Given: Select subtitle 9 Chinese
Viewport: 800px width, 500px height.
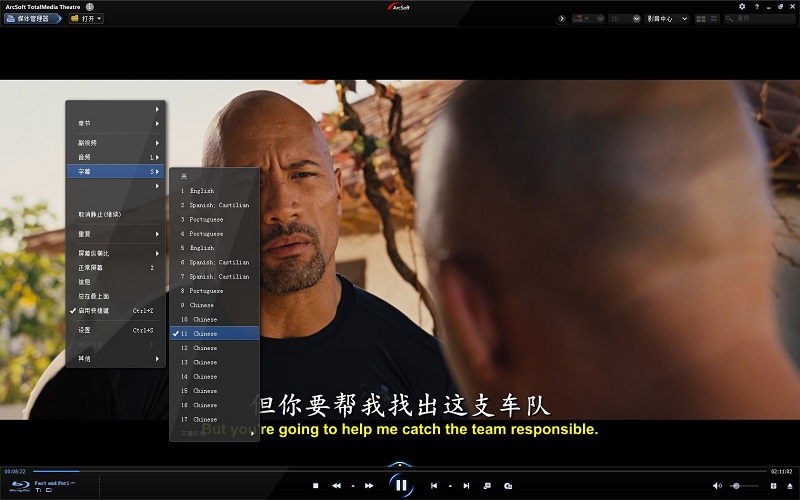Looking at the screenshot, I should click(x=214, y=305).
